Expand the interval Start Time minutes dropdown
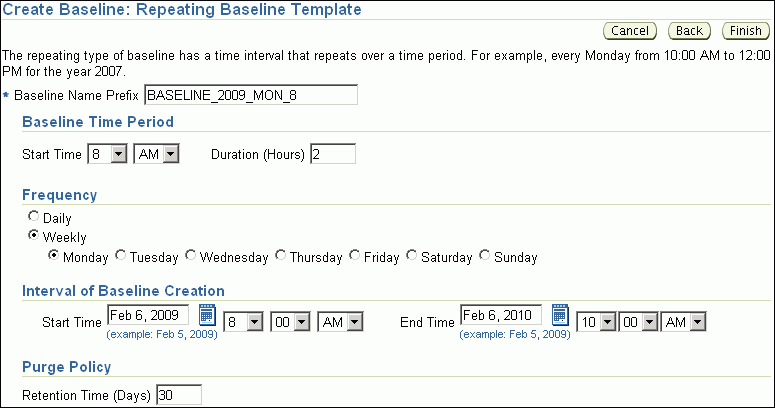This screenshot has height=408, width=775. (292, 322)
